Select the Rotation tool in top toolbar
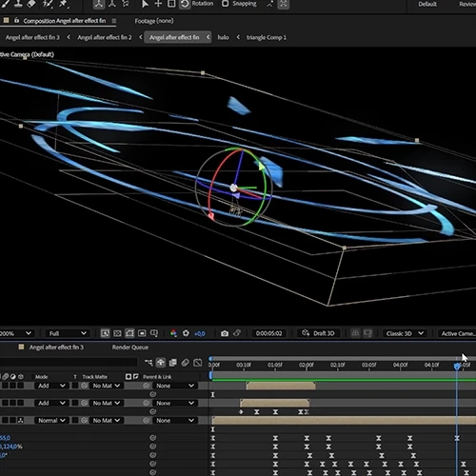476x476 pixels. (185, 4)
